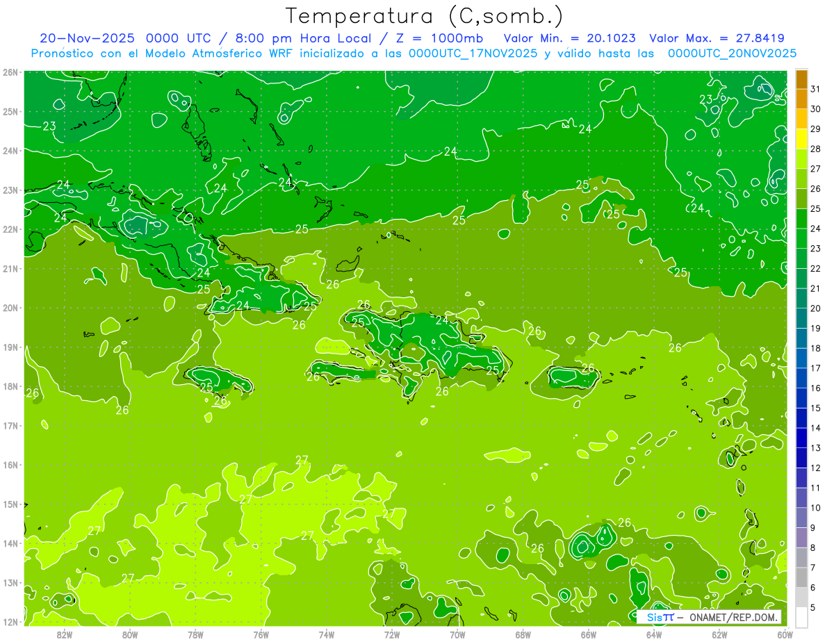Click the 82W longitude axis label
Viewport: 834px width, 644px height.
tap(65, 634)
